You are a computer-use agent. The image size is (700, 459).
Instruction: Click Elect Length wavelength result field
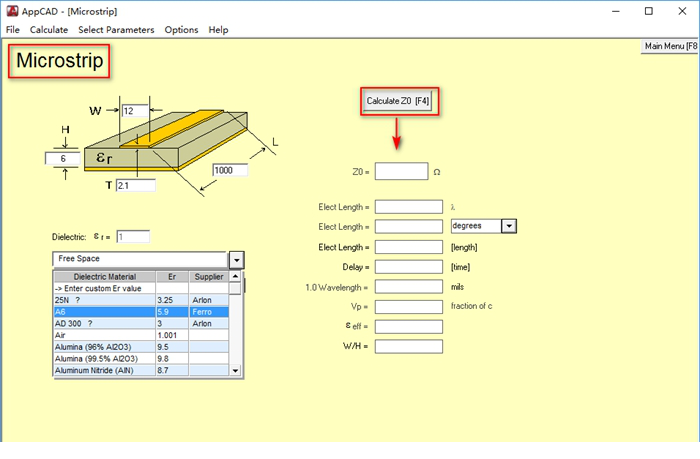pos(409,207)
